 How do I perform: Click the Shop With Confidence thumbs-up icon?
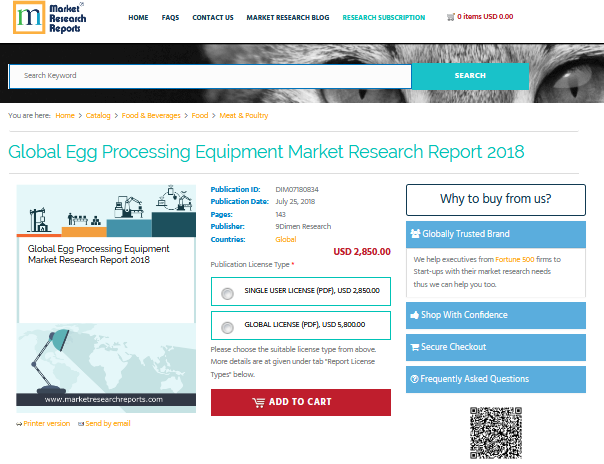414,315
